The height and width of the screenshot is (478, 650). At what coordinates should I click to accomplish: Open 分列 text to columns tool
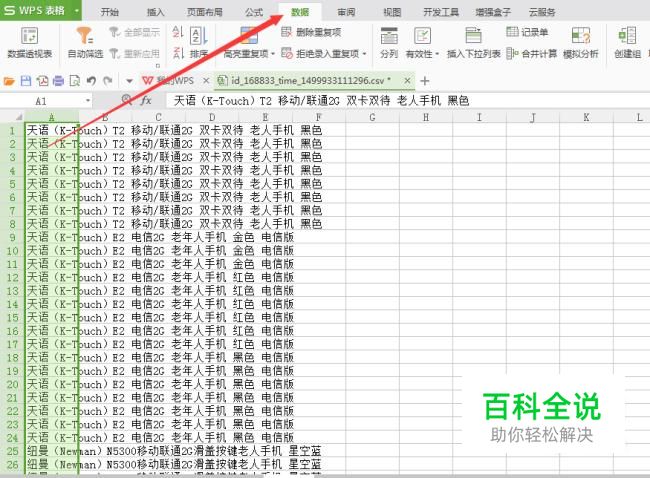(389, 43)
